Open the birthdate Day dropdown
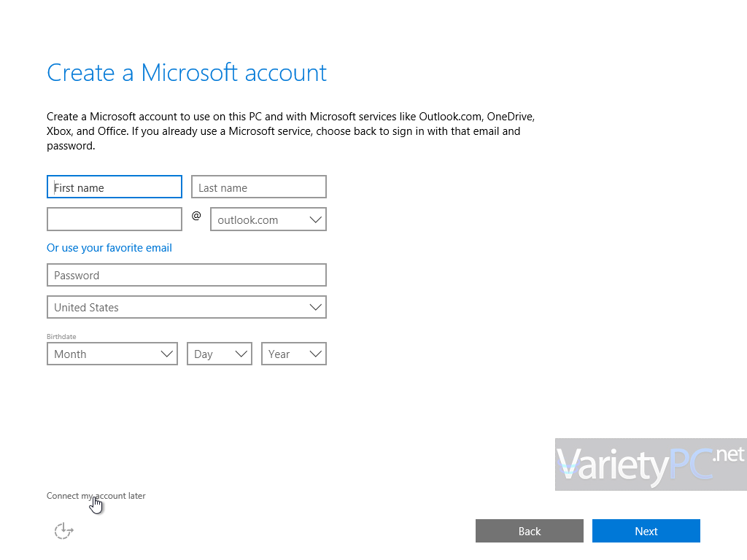 [x=219, y=354]
